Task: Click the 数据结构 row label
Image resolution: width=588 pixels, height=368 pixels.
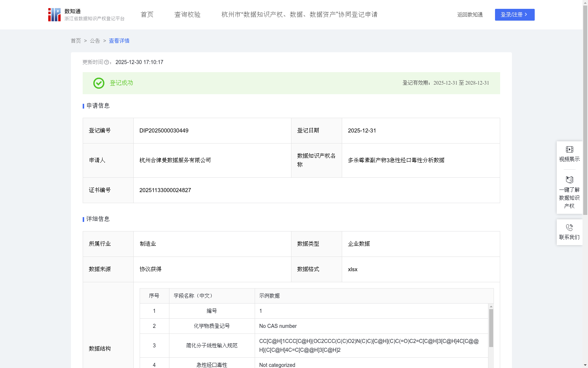Action: point(100,349)
